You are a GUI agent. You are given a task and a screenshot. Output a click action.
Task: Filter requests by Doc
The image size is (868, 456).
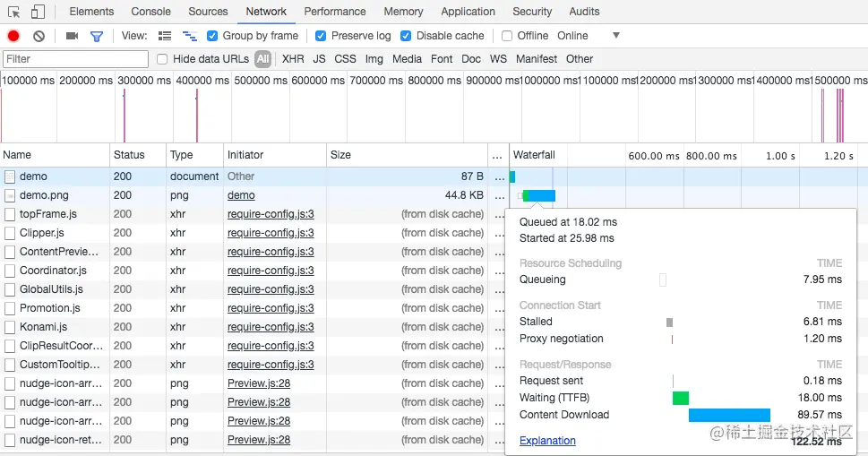point(471,59)
